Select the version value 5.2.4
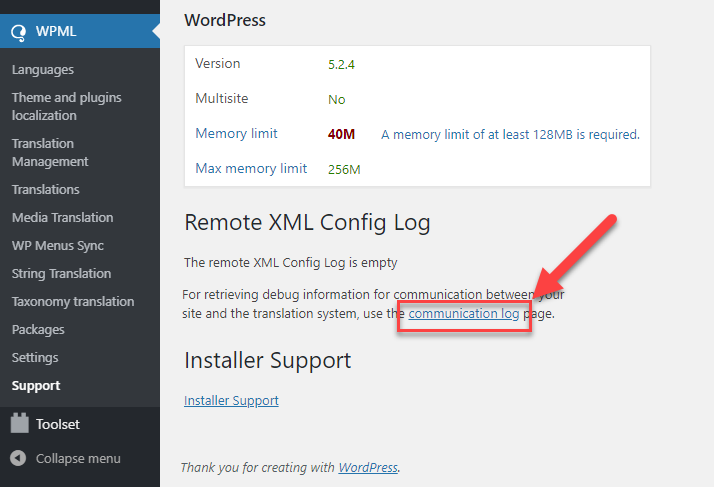Screen dimensions: 714x487 pyautogui.click(x=342, y=64)
